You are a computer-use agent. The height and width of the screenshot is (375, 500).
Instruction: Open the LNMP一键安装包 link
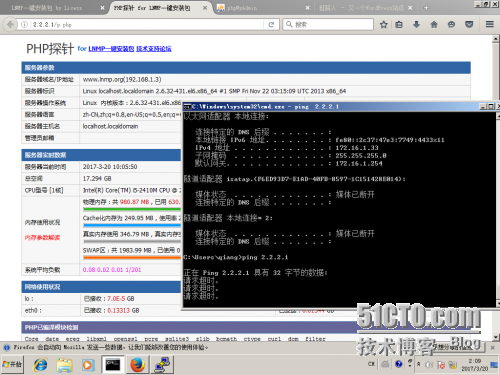click(x=111, y=49)
